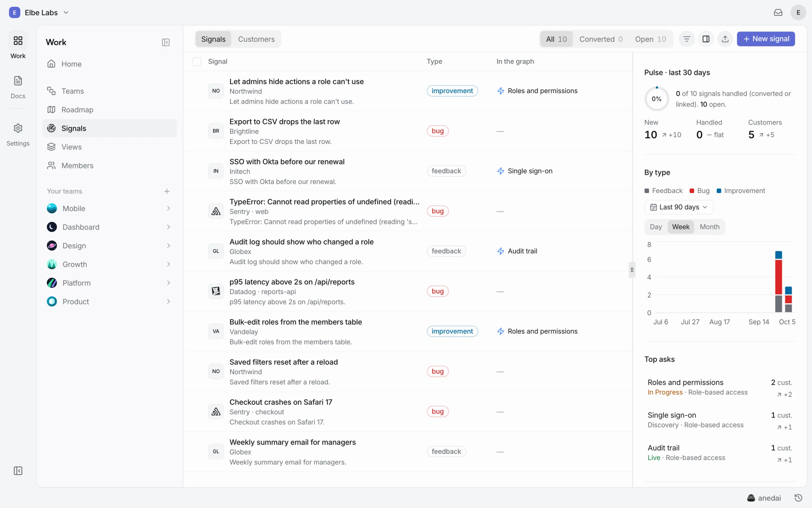Viewport: 812px width, 508px height.
Task: Click the BR Brightline avatar
Action: tap(216, 131)
